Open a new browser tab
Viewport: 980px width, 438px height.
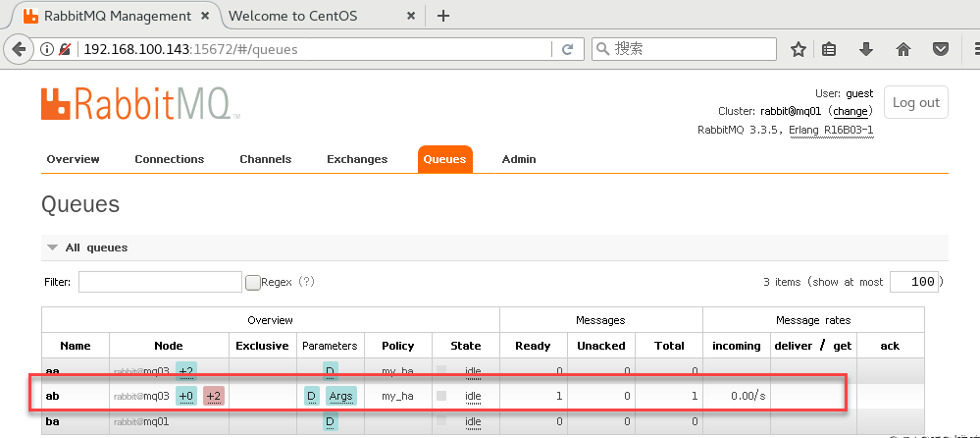pos(443,16)
